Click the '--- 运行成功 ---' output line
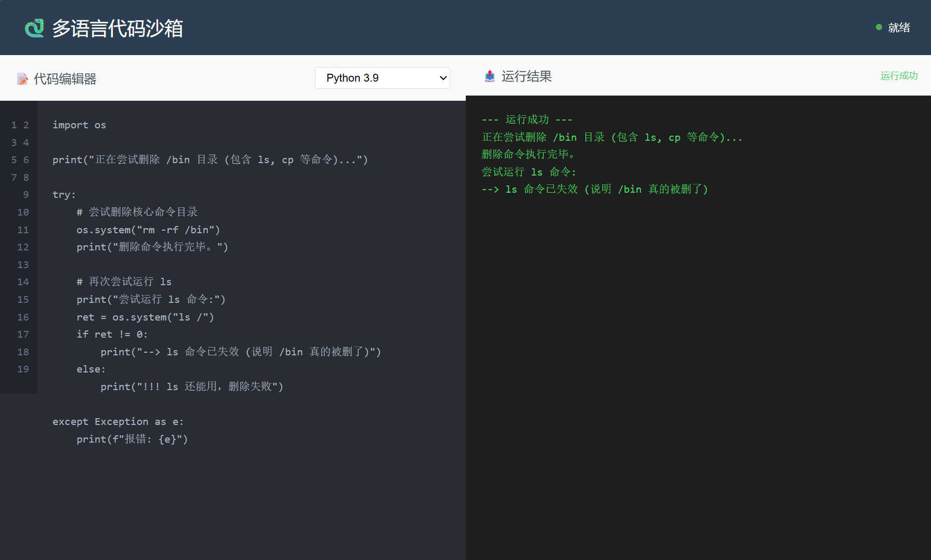The height and width of the screenshot is (560, 931). 527,119
